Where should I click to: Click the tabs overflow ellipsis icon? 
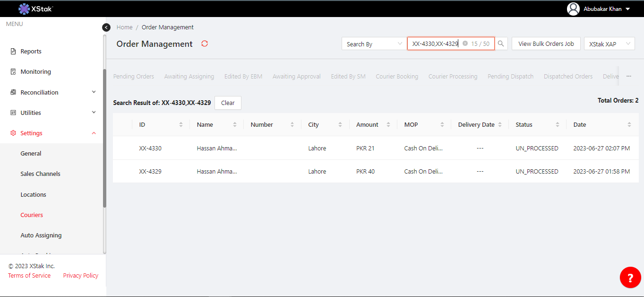point(629,76)
